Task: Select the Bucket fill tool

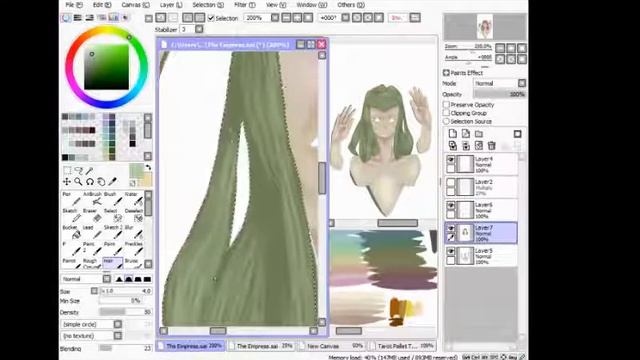Action: click(x=71, y=232)
